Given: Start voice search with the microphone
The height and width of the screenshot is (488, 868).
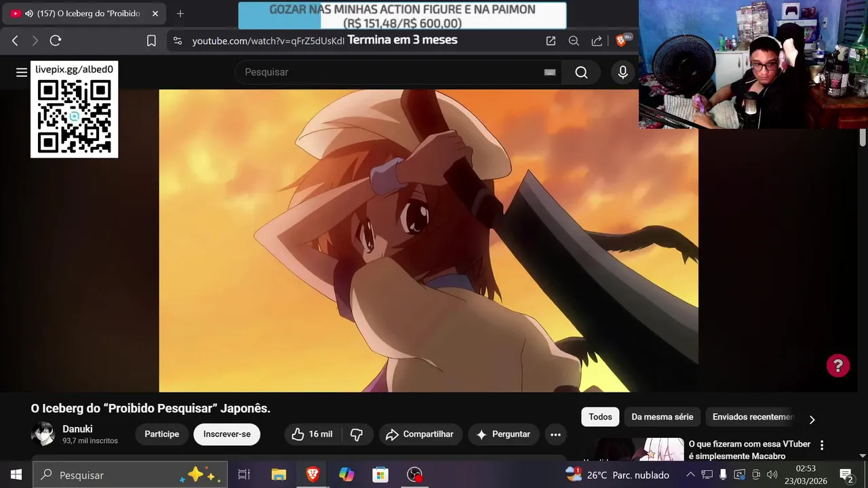Looking at the screenshot, I should pos(623,73).
